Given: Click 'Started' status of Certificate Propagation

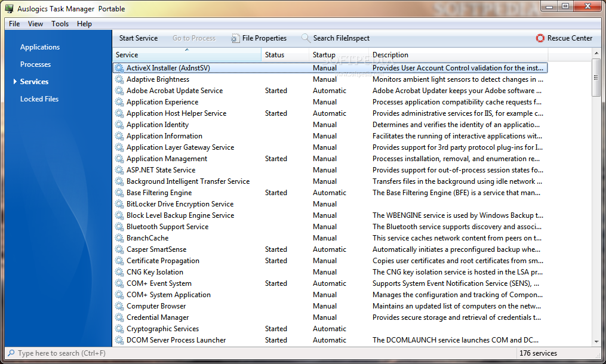Looking at the screenshot, I should [276, 260].
